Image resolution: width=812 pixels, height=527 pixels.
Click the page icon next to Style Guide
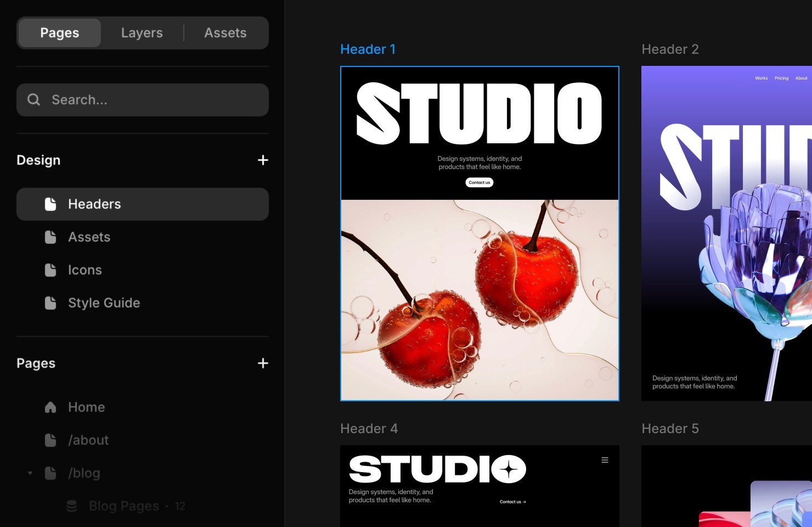tap(51, 302)
